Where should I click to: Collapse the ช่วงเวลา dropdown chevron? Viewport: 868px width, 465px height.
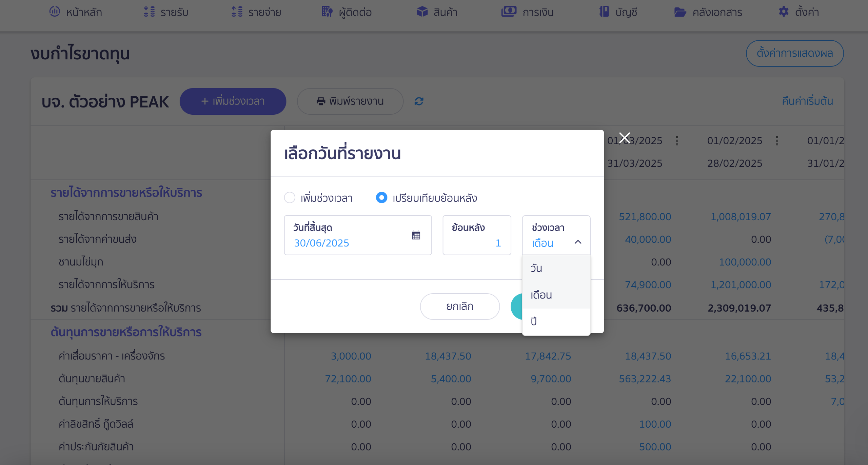pos(578,242)
